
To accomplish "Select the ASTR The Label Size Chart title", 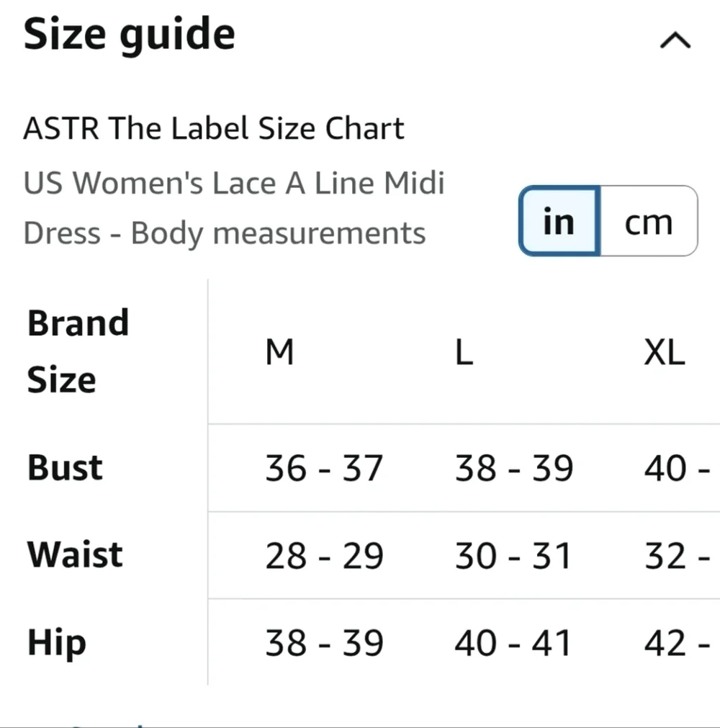I will click(x=214, y=129).
